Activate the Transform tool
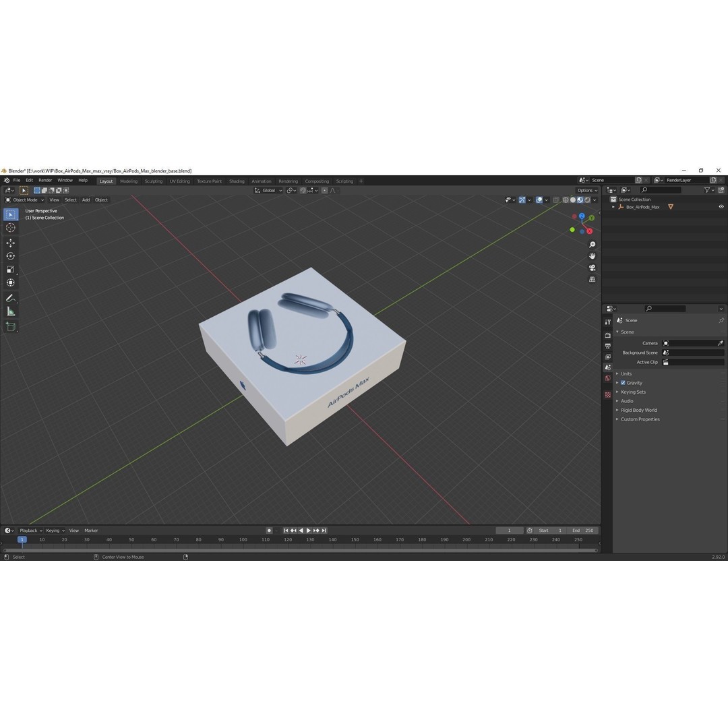728x728 pixels. [x=11, y=282]
